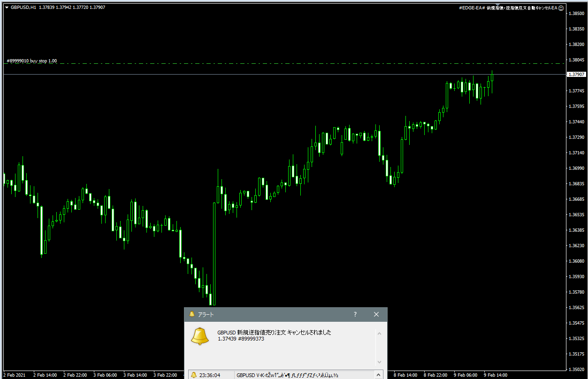The height and width of the screenshot is (379, 588).
Task: Click the '#EDGE-EA#' expert advisor label
Action: [x=472, y=8]
